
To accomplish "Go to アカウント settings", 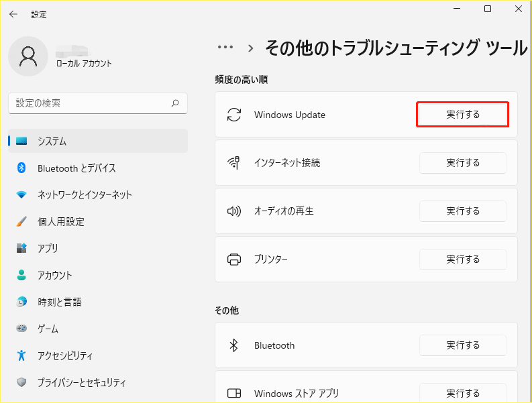I will [x=54, y=276].
